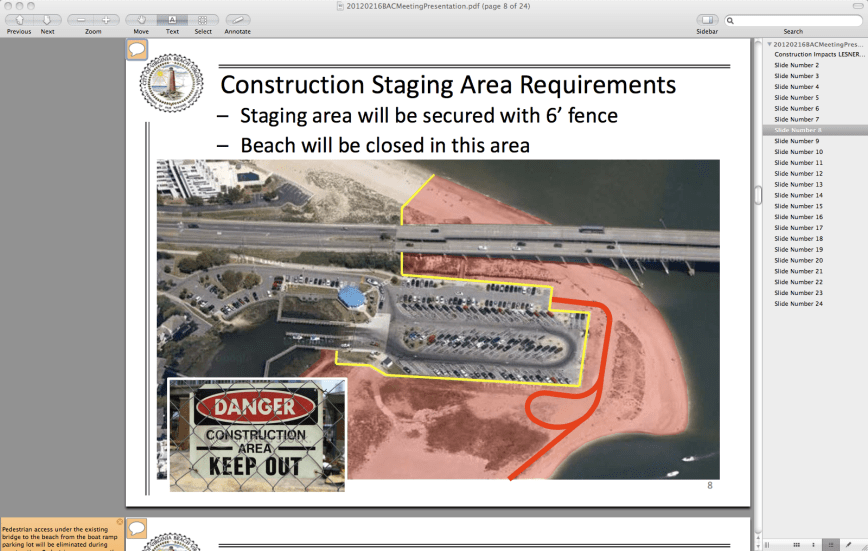This screenshot has height=551, width=868.
Task: Jump to Slide Number 24
Action: click(798, 304)
